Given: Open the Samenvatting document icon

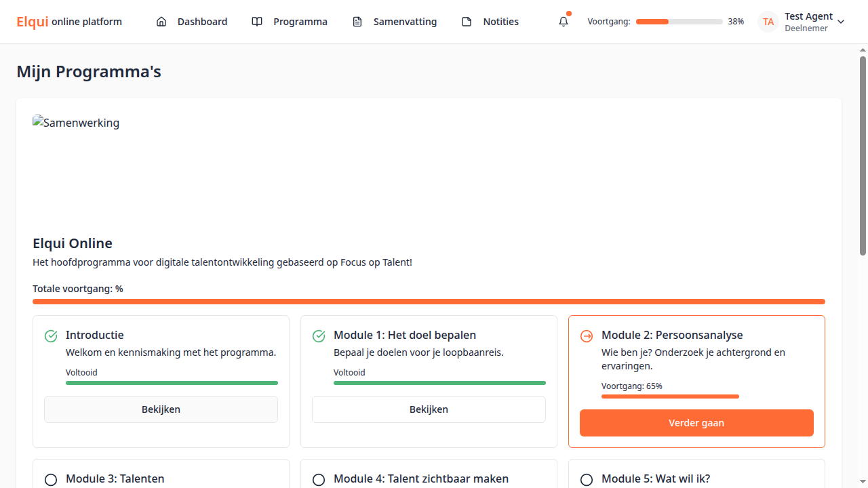Looking at the screenshot, I should (357, 22).
